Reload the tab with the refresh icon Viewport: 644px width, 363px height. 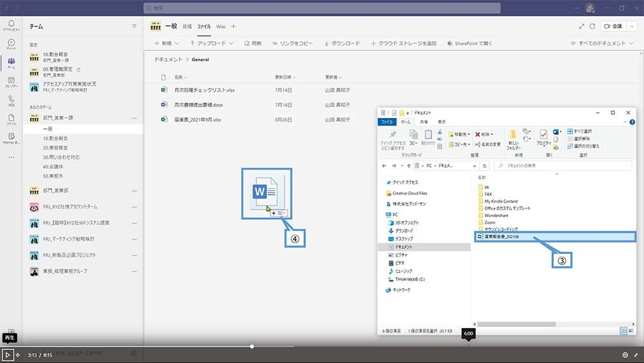[x=592, y=26]
